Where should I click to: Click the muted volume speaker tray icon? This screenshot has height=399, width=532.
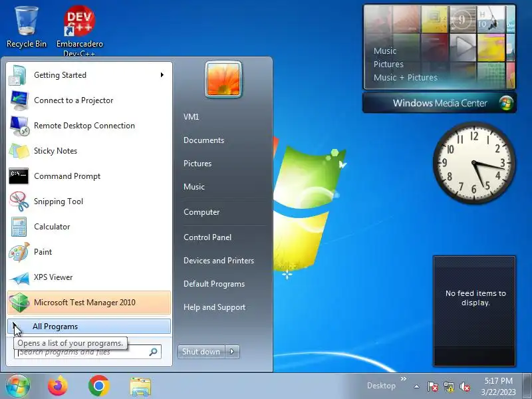tap(464, 386)
